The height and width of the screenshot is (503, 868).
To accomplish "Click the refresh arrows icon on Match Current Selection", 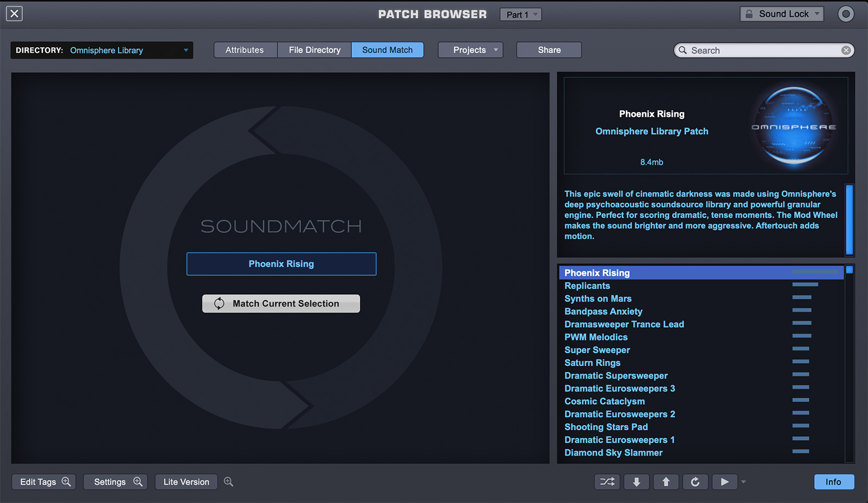I will [219, 303].
